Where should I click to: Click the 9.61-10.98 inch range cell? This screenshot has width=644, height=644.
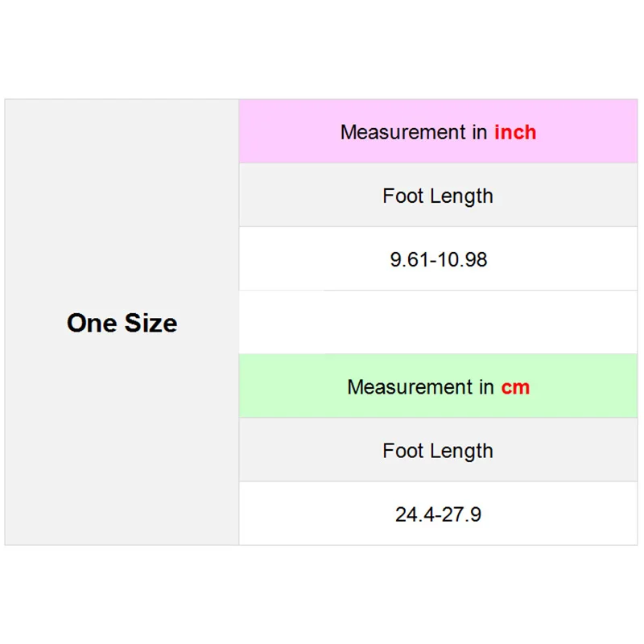point(438,258)
